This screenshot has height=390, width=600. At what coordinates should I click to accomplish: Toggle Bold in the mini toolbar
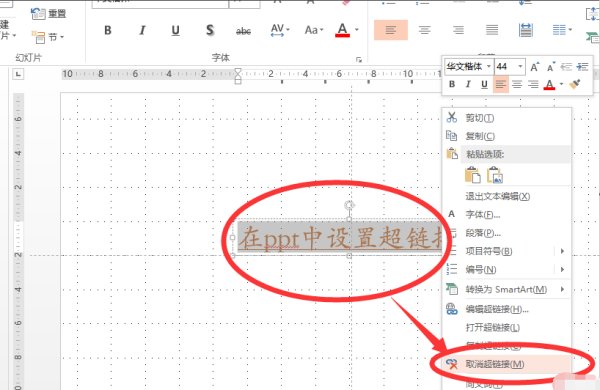point(452,84)
